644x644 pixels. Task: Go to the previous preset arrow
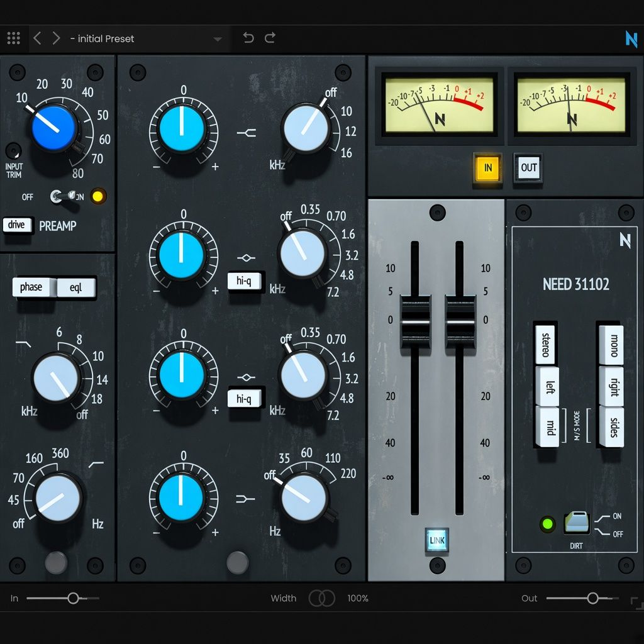[37, 38]
